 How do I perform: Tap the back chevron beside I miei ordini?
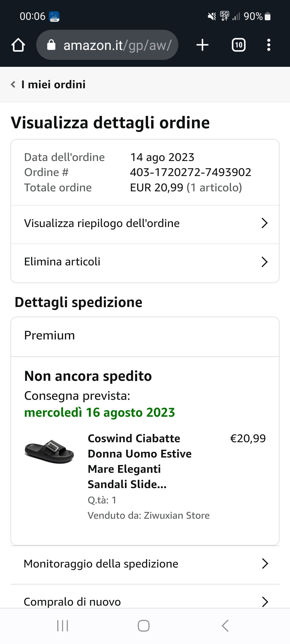pyautogui.click(x=13, y=85)
